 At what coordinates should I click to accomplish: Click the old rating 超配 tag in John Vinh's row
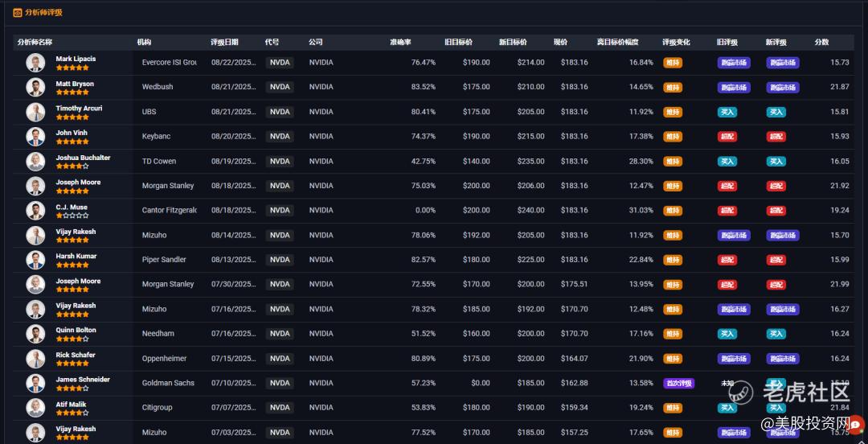[727, 137]
